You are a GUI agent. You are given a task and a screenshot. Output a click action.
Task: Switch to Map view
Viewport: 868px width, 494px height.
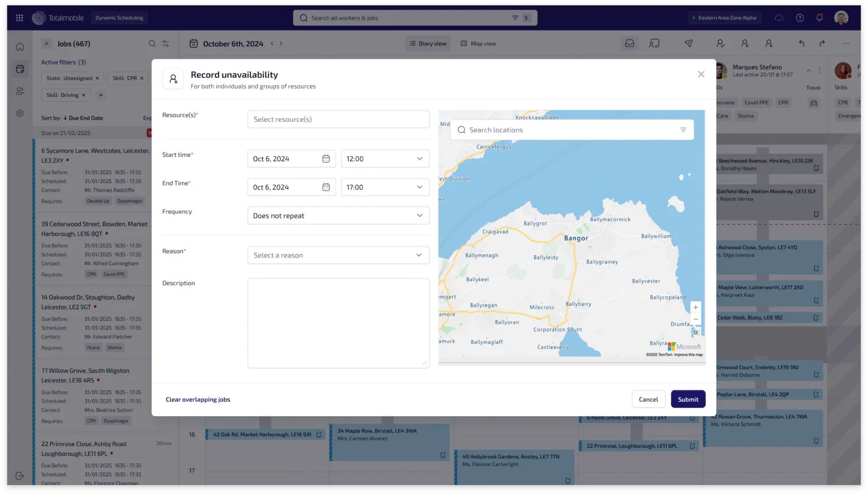click(478, 43)
